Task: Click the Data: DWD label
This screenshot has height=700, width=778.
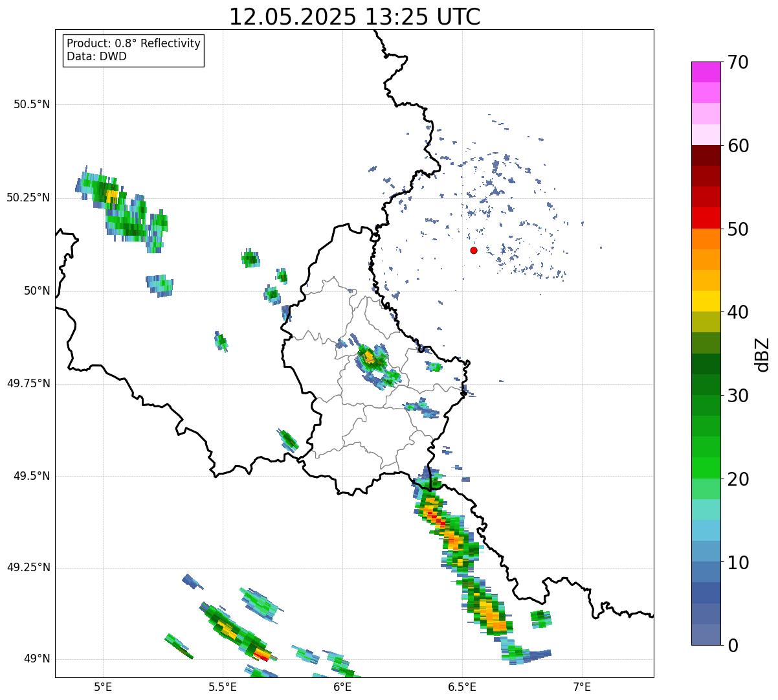Action: pyautogui.click(x=96, y=56)
